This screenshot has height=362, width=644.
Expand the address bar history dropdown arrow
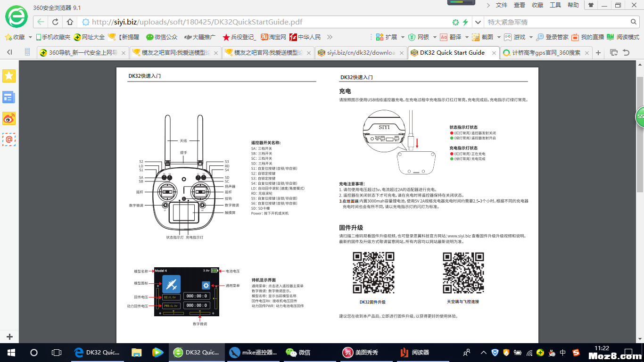[478, 22]
